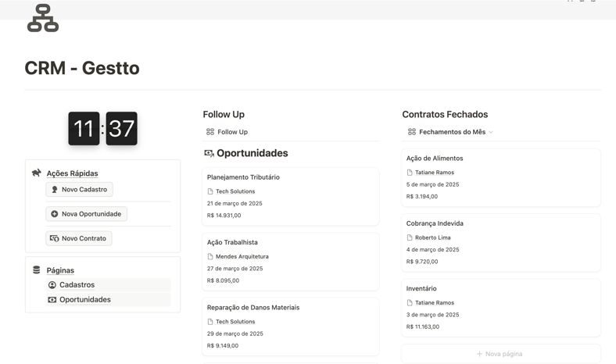The image size is (616, 364).
Task: Click the money icon next to Oportunidades heading
Action: tap(209, 153)
